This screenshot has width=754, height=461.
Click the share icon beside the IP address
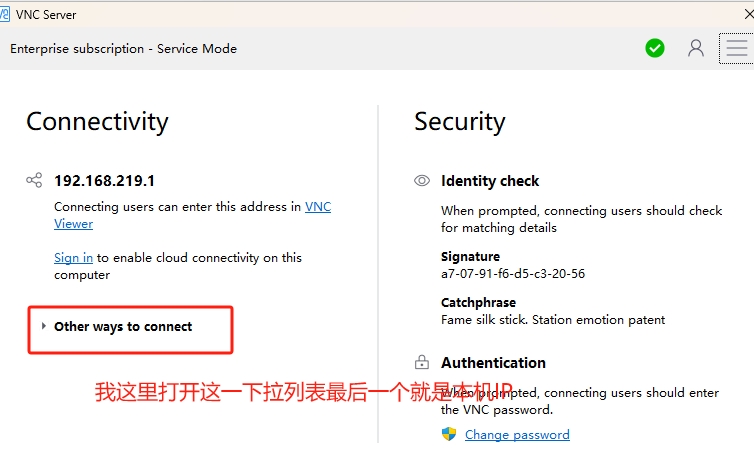pyautogui.click(x=34, y=181)
